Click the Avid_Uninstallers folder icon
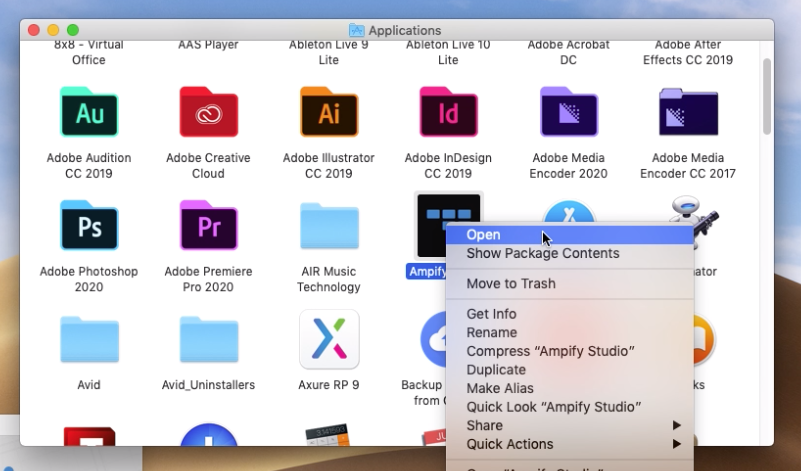801x471 pixels. coord(208,340)
